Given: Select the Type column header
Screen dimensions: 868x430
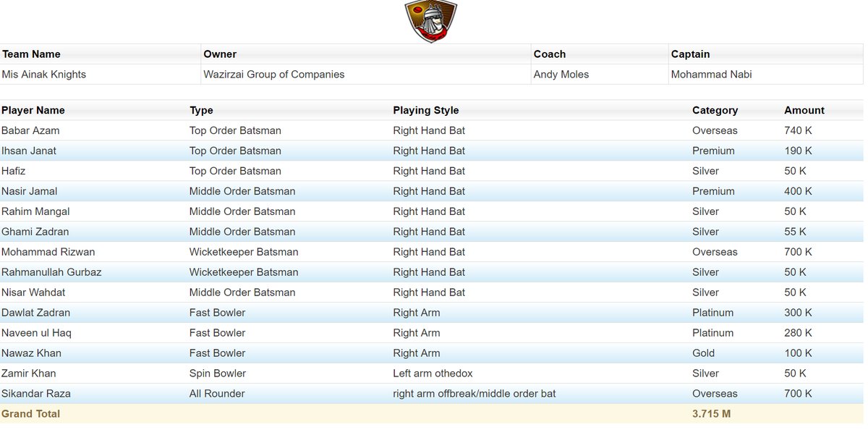Looking at the screenshot, I should click(x=201, y=110).
